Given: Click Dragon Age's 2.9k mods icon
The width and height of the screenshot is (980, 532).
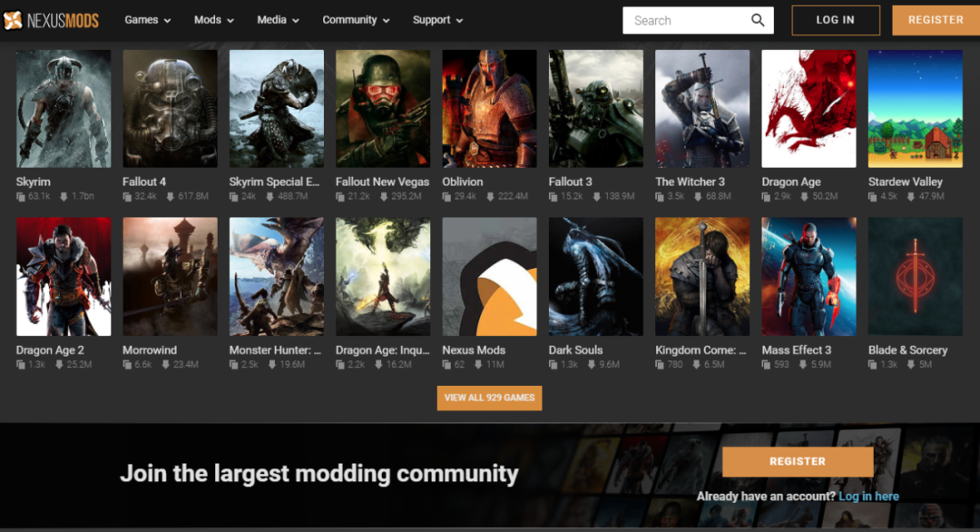Looking at the screenshot, I should 766,197.
